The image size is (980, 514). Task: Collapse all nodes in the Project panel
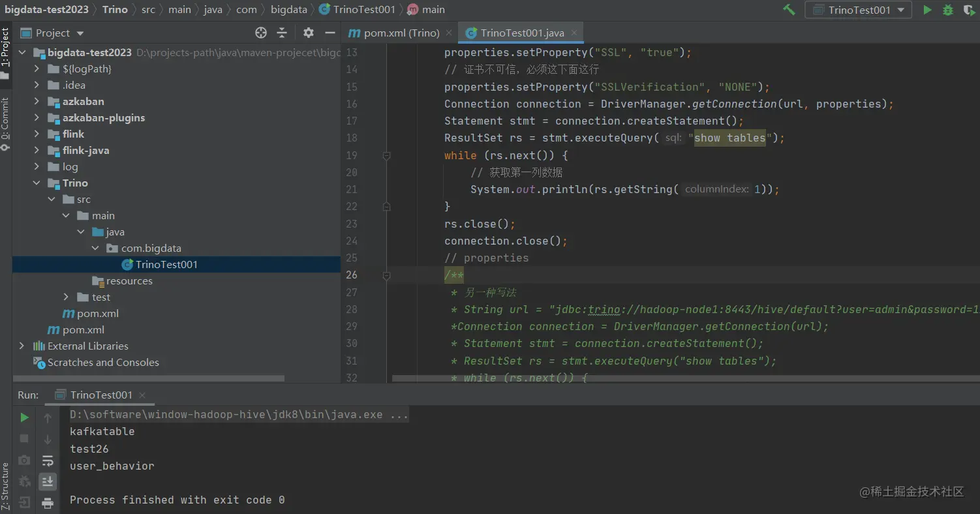[x=282, y=33]
